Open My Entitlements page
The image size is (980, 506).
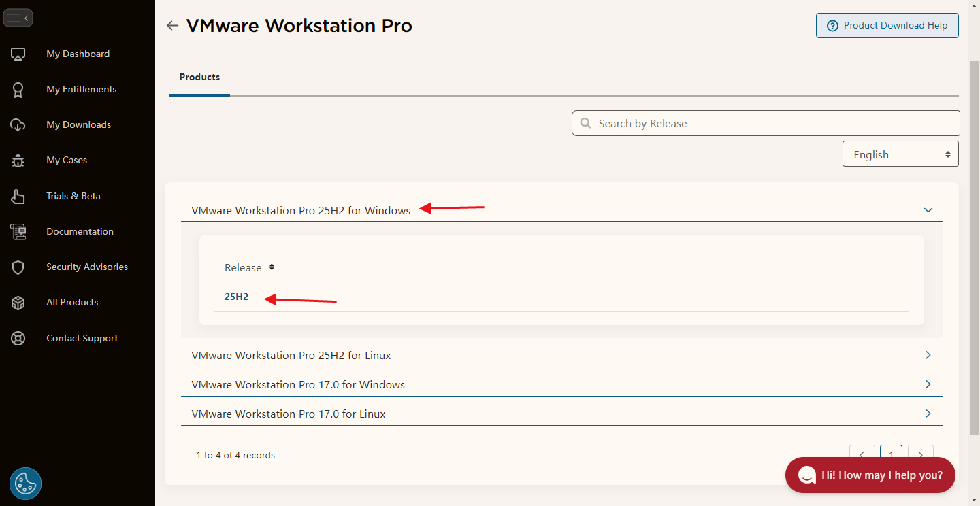pyautogui.click(x=81, y=89)
